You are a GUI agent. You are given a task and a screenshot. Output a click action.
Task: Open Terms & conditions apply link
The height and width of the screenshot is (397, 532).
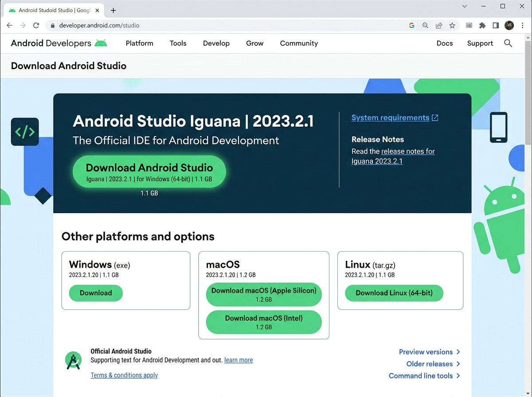pyautogui.click(x=124, y=375)
